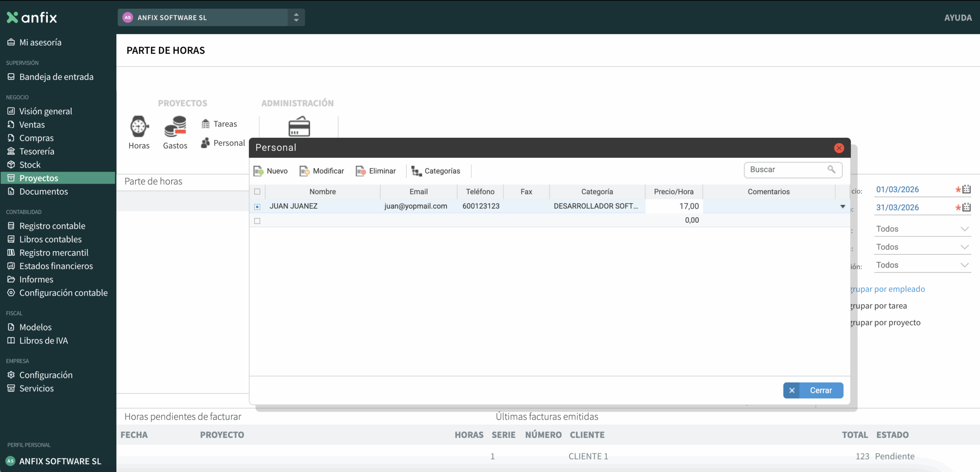Click the search magnifier in Buscar field

pyautogui.click(x=831, y=169)
